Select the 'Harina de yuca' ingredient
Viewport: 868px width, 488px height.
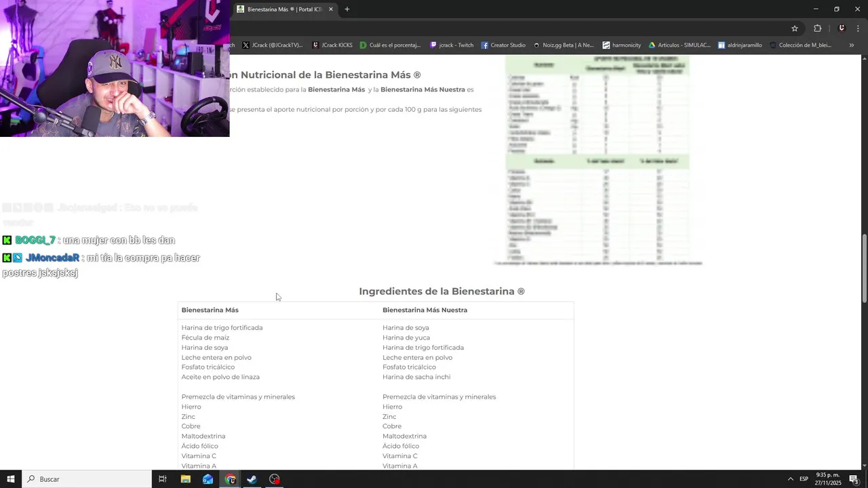(406, 338)
